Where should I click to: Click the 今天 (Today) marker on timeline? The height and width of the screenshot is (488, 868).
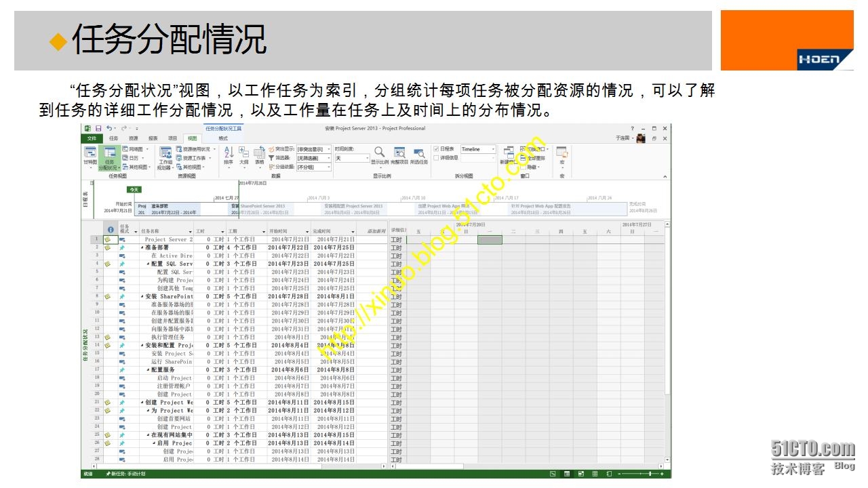pyautogui.click(x=134, y=190)
